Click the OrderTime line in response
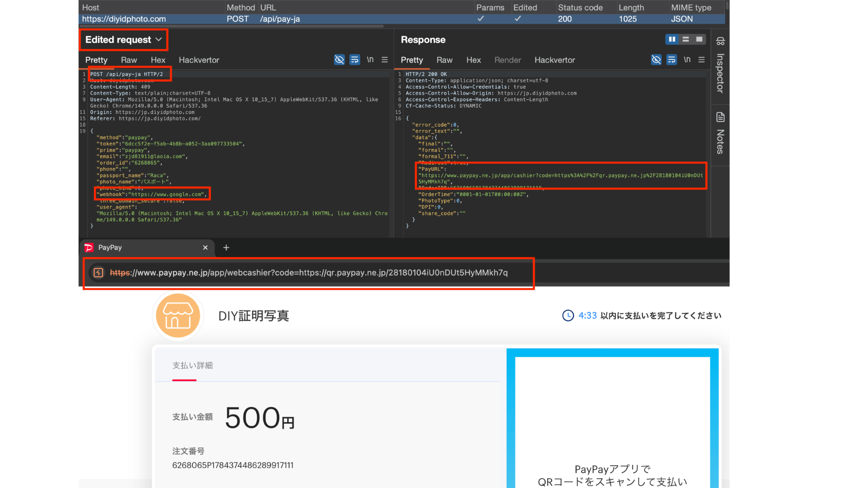 pos(473,194)
